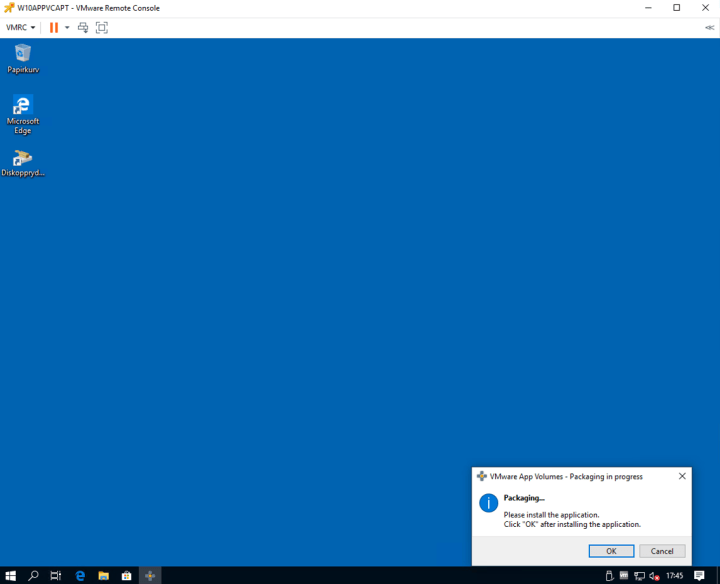Enter full screen mode via toolbar icon
Viewport: 720px width, 584px height.
101,27
